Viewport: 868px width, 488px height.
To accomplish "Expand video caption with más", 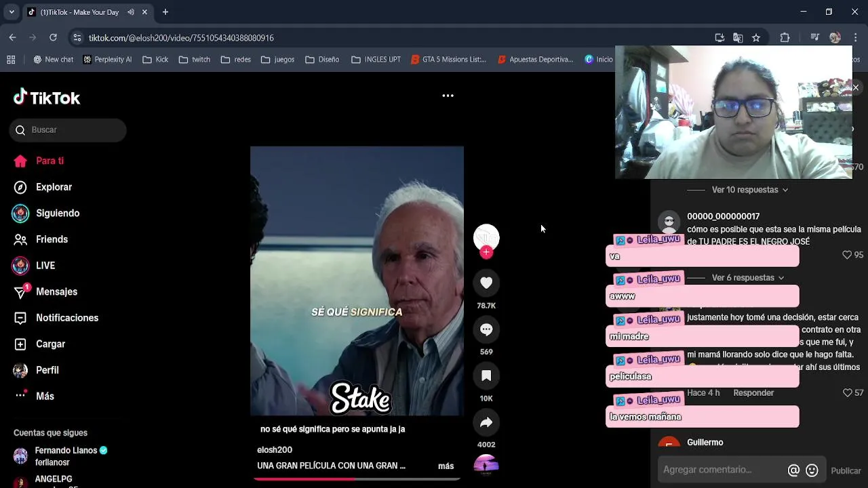I will (446, 466).
